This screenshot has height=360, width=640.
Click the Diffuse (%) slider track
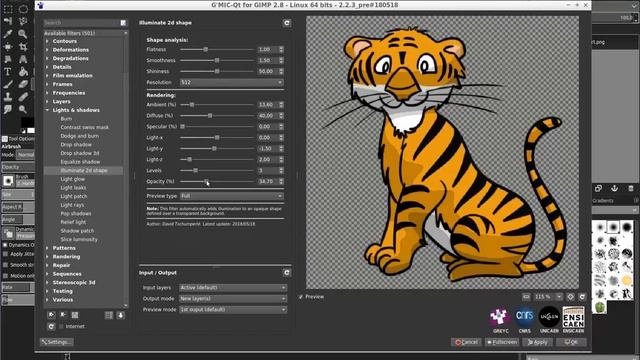point(217,116)
